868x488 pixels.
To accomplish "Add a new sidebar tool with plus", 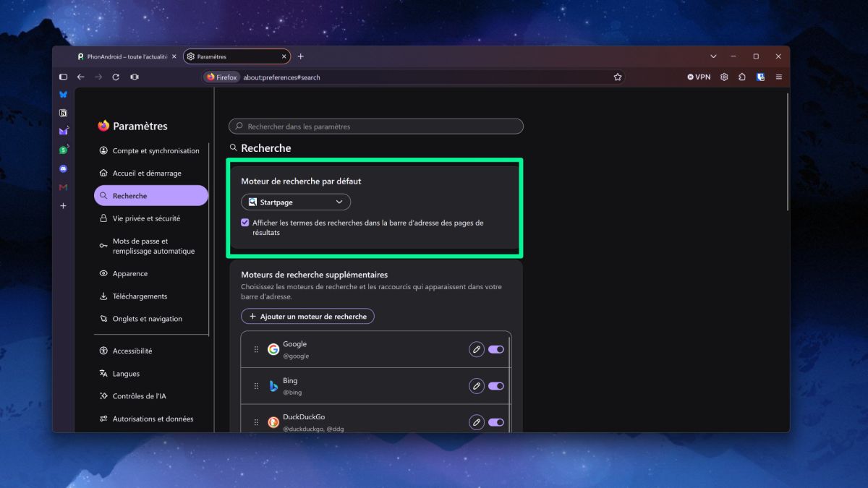I will (63, 206).
